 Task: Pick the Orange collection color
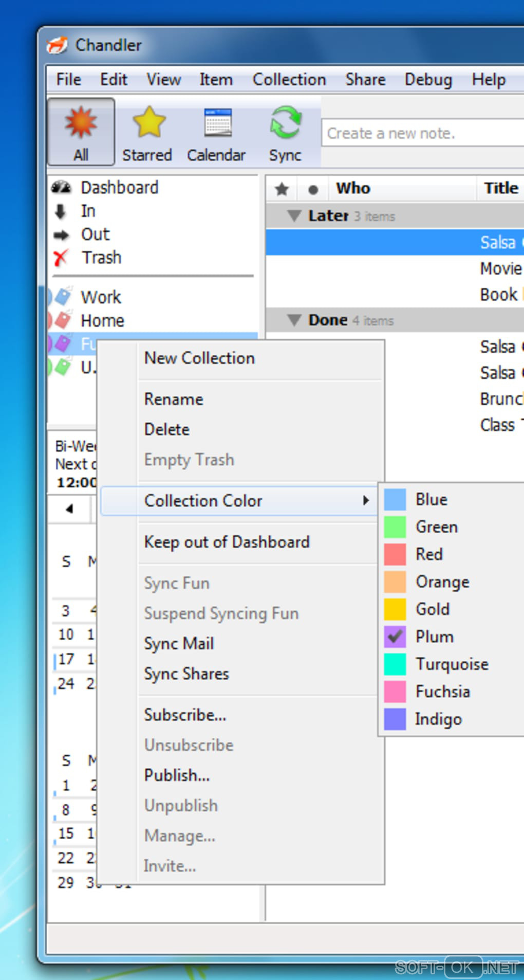(453, 582)
